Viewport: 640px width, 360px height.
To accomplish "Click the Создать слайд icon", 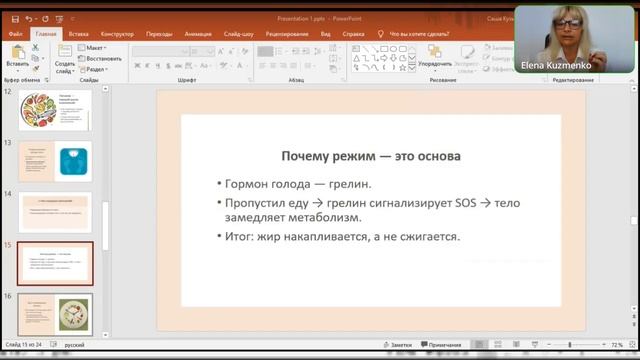I will point(65,51).
